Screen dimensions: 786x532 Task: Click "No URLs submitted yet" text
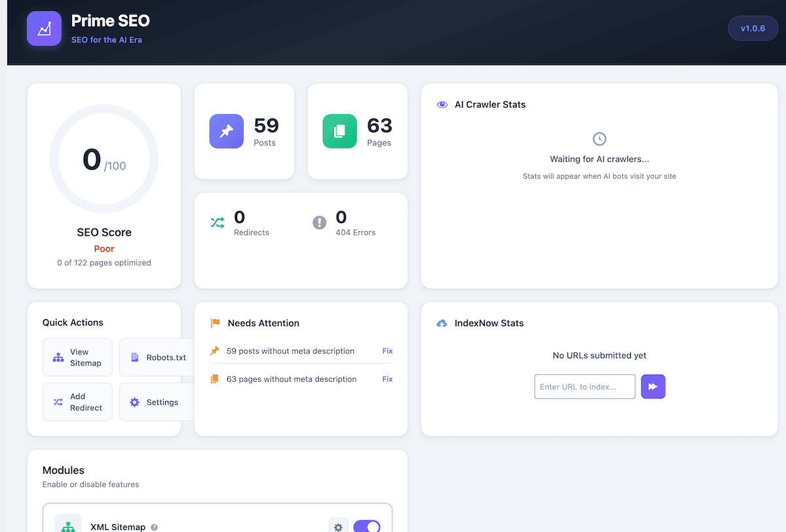coord(599,356)
